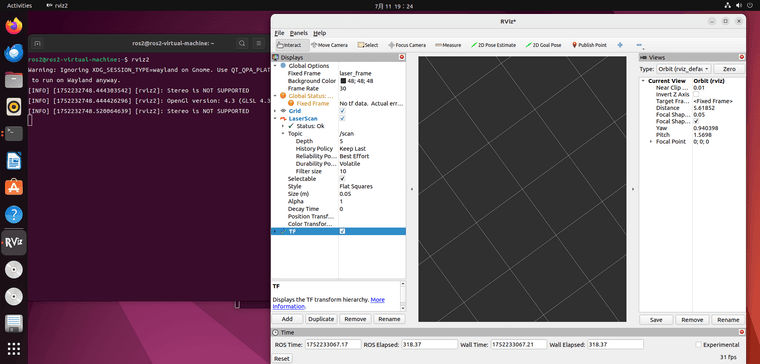The height and width of the screenshot is (364, 760).
Task: Click the Reset button in Time panel
Action: click(282, 359)
